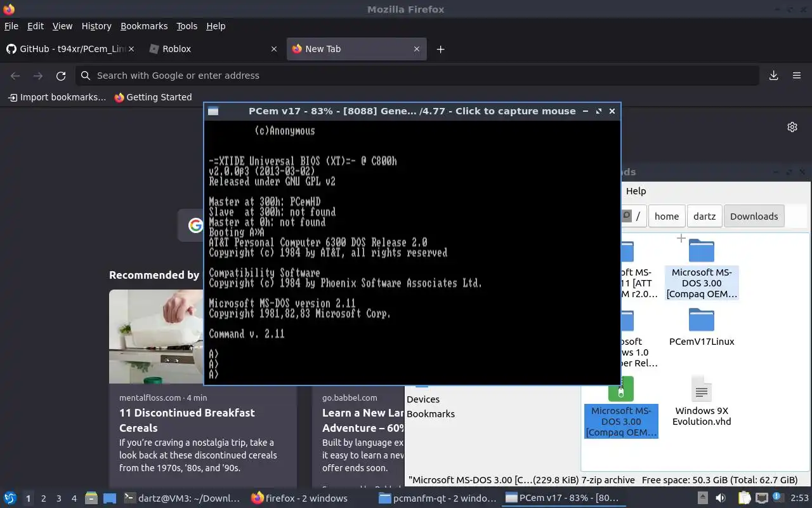Click the PCem window menu icon
The height and width of the screenshot is (508, 812).
[213, 111]
